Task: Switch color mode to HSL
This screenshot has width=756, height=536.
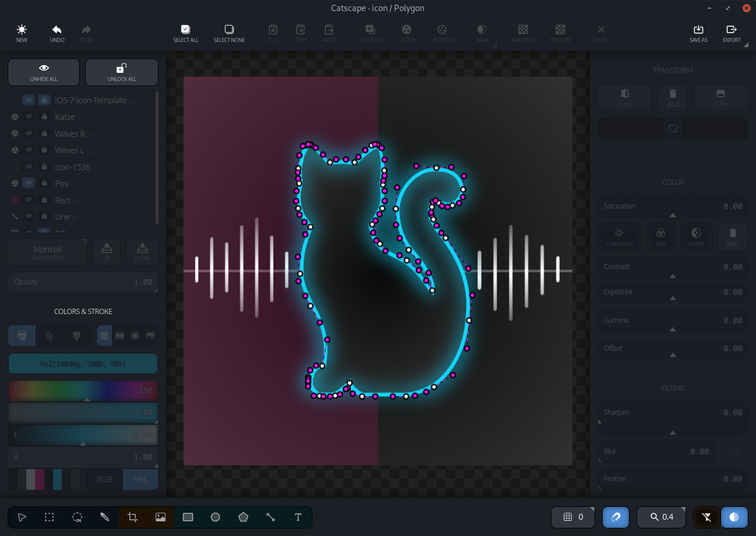Action: 140,479
